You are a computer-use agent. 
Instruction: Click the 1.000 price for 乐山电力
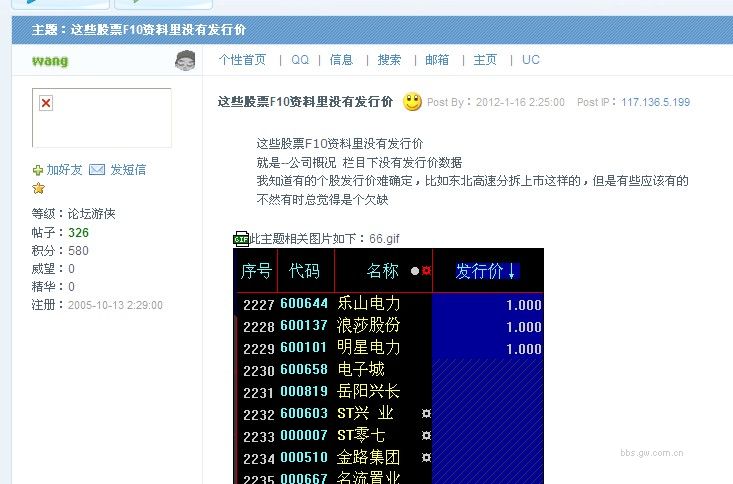524,305
